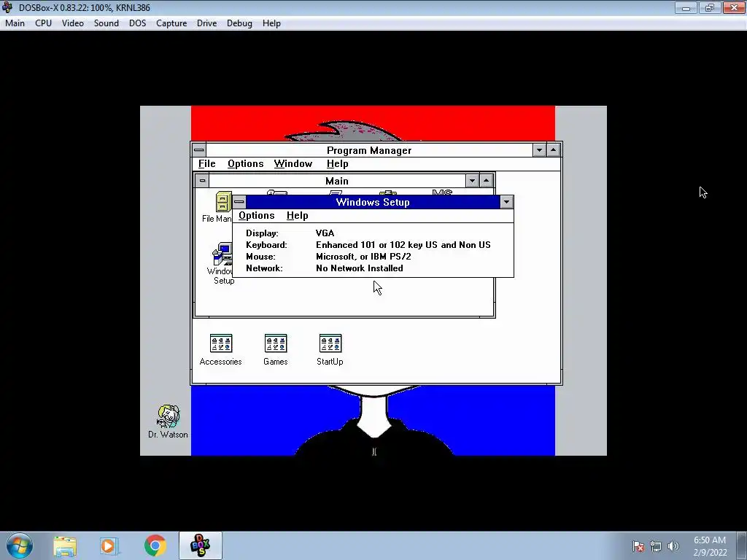Open Options menu in Program Manager
Image resolution: width=747 pixels, height=560 pixels.
245,164
